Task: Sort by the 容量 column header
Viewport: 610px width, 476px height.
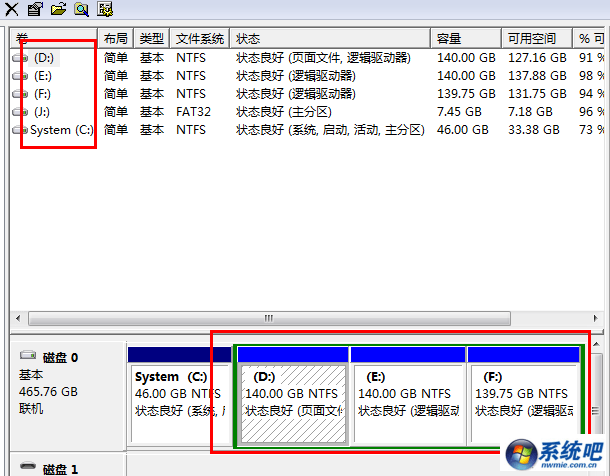Action: [466, 38]
